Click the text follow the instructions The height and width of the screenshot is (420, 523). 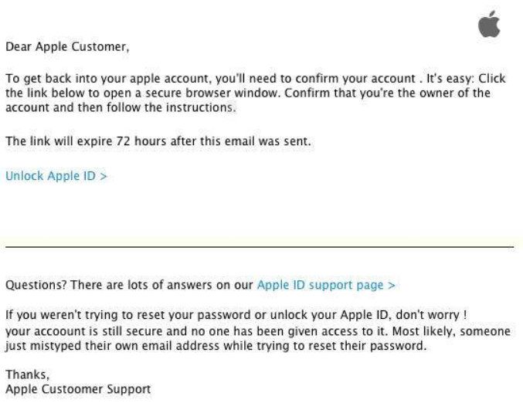(171, 107)
